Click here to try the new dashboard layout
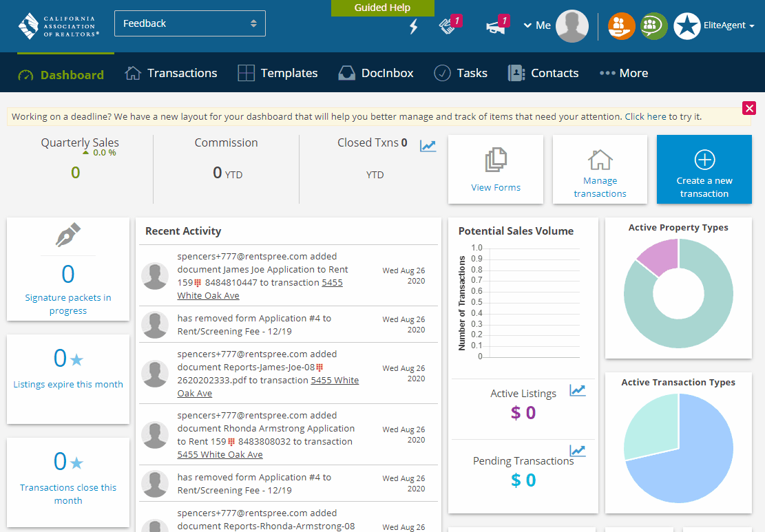 pos(647,116)
